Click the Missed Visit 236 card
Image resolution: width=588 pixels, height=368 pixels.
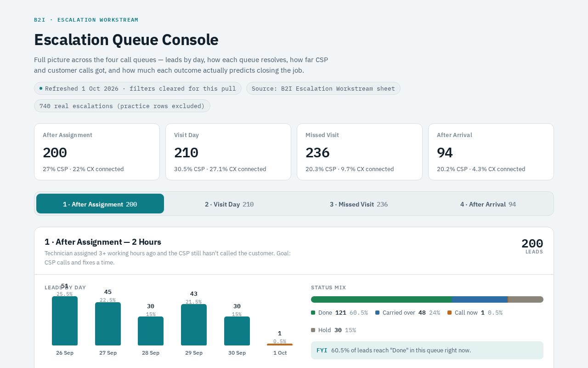[x=360, y=152]
